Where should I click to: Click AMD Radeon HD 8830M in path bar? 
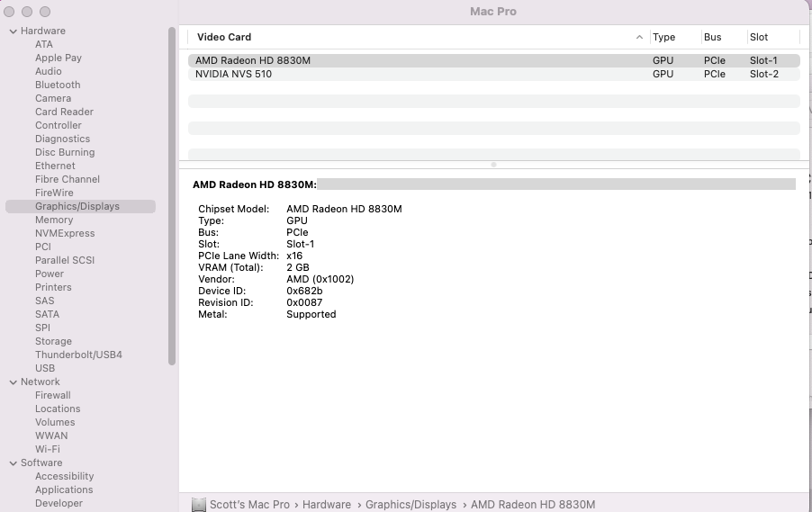tap(533, 505)
